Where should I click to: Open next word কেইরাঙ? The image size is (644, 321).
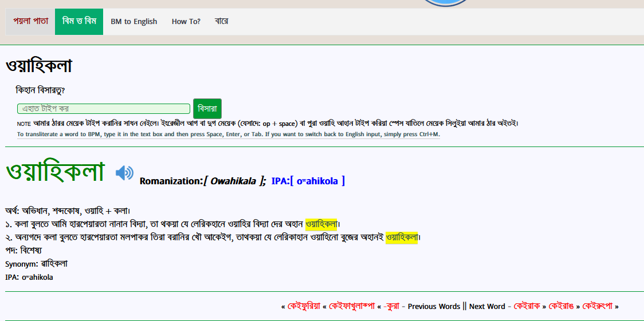[561, 306]
